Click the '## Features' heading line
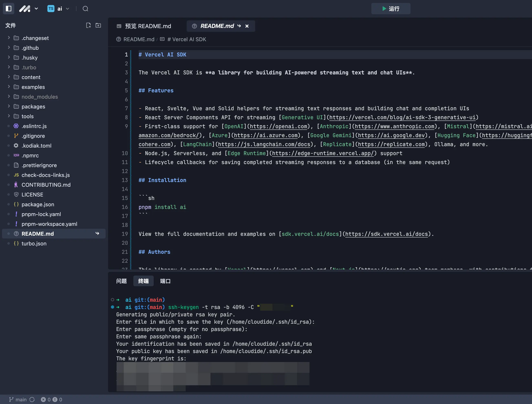 [156, 91]
